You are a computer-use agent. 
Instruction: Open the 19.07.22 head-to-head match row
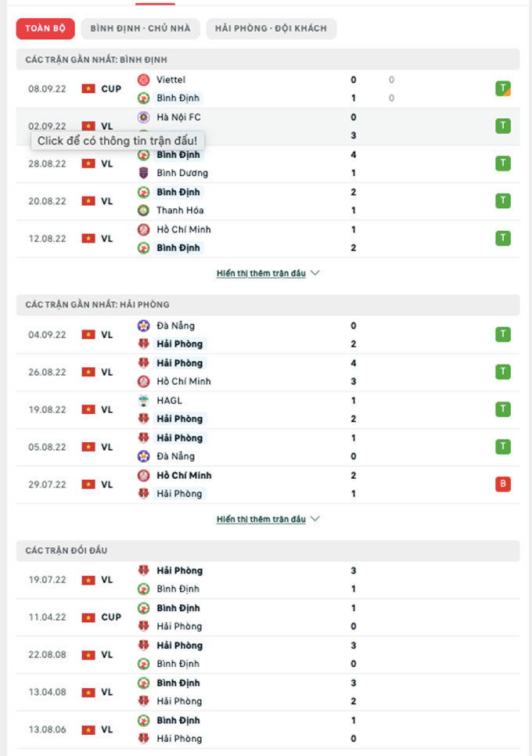(266, 580)
